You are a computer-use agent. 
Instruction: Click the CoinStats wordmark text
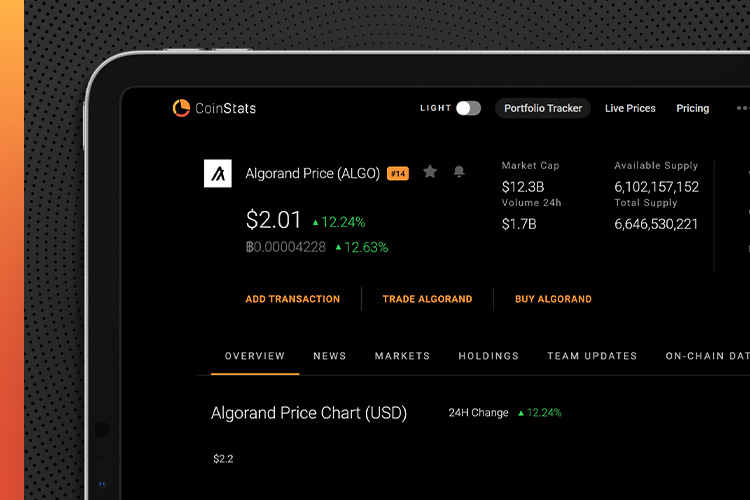[225, 108]
